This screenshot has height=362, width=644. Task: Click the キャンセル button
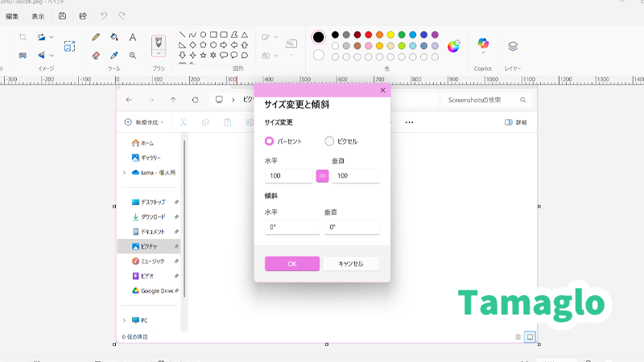point(351,263)
